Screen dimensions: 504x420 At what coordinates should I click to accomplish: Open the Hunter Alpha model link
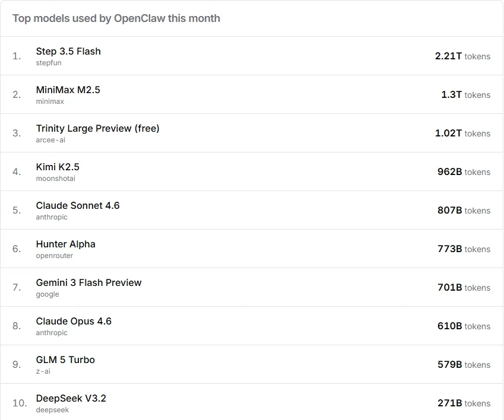tap(65, 244)
